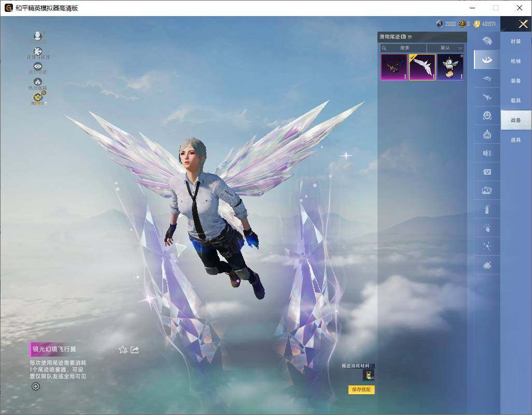Click the gold A-coin currency icon
Screen dimensions: 532x415
point(463,24)
